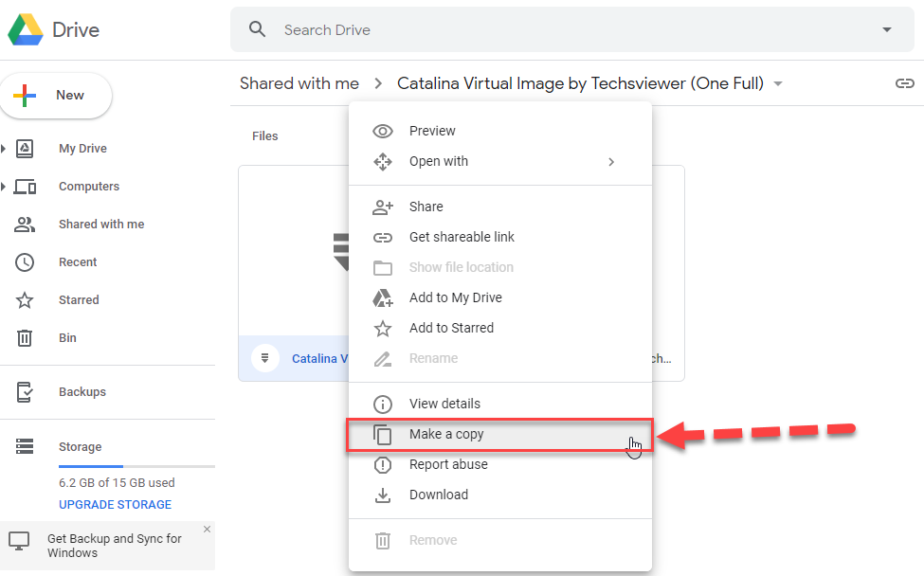This screenshot has height=576, width=924.
Task: Select Add to Starred option
Action: tap(500, 328)
